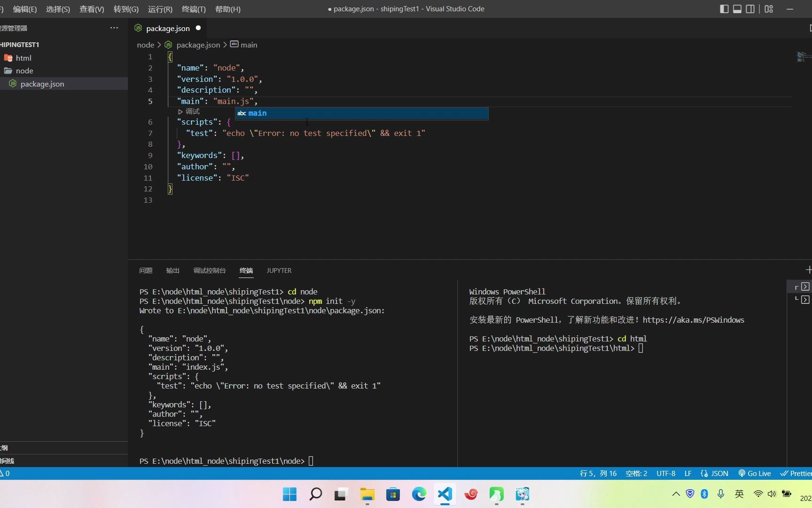The height and width of the screenshot is (508, 812).
Task: Click the package.json editor tab
Action: click(x=168, y=28)
